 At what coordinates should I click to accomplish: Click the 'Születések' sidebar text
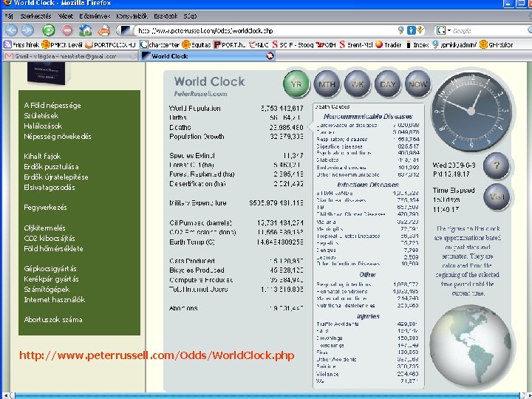(41, 116)
